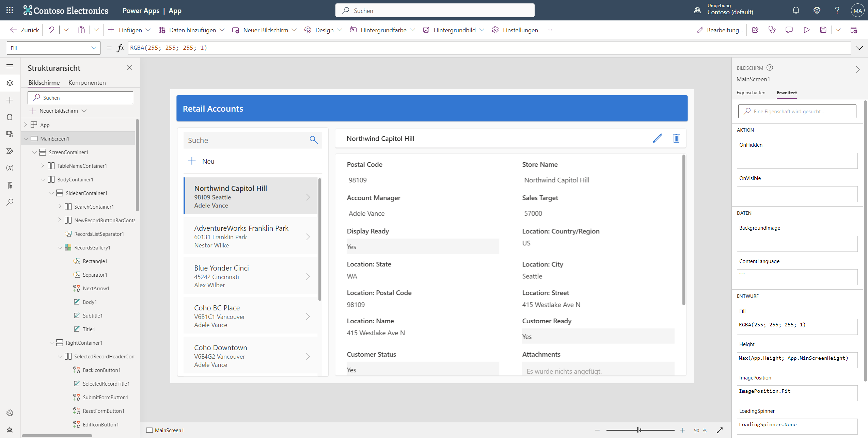This screenshot has height=438, width=868.
Task: Open the Power Automate icon in sidebar
Action: pyautogui.click(x=10, y=151)
